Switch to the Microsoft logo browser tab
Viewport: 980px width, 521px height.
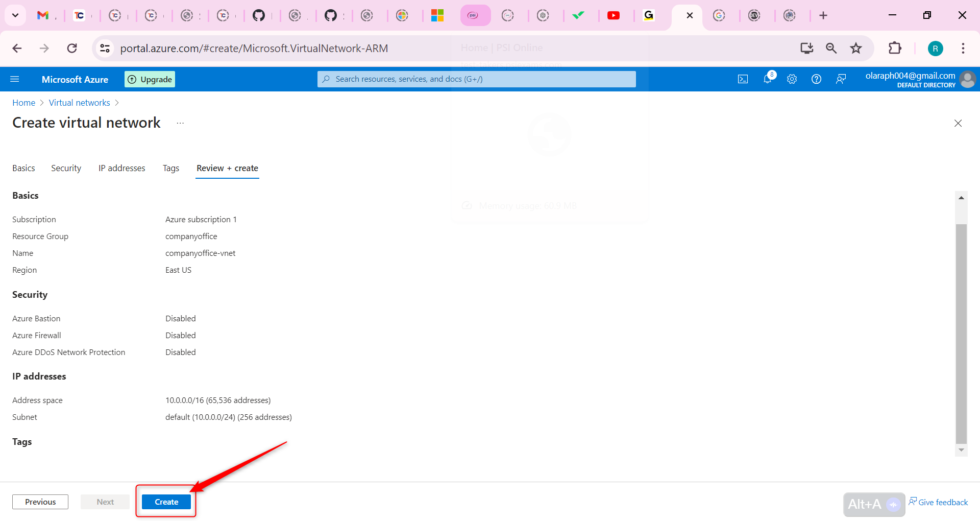[437, 15]
